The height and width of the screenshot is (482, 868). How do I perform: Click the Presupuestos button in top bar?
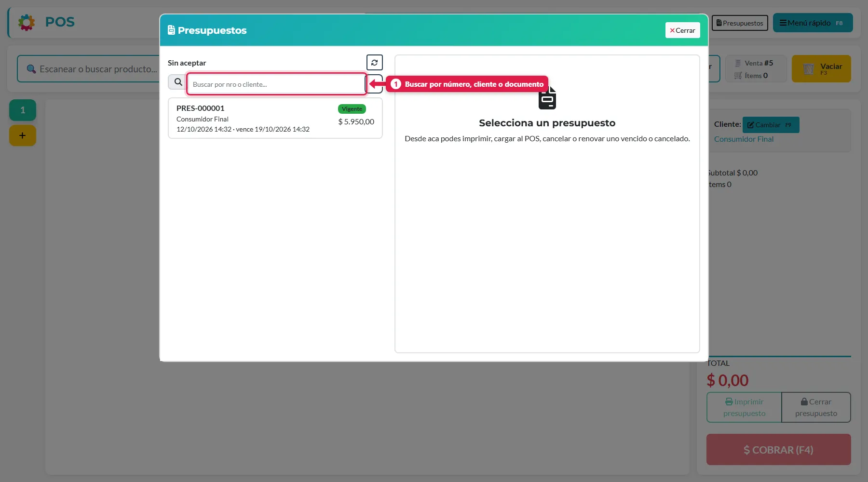(740, 23)
